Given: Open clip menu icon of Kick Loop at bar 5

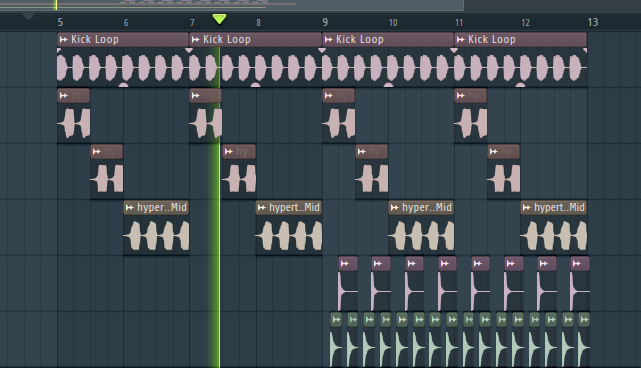Looking at the screenshot, I should (63, 40).
